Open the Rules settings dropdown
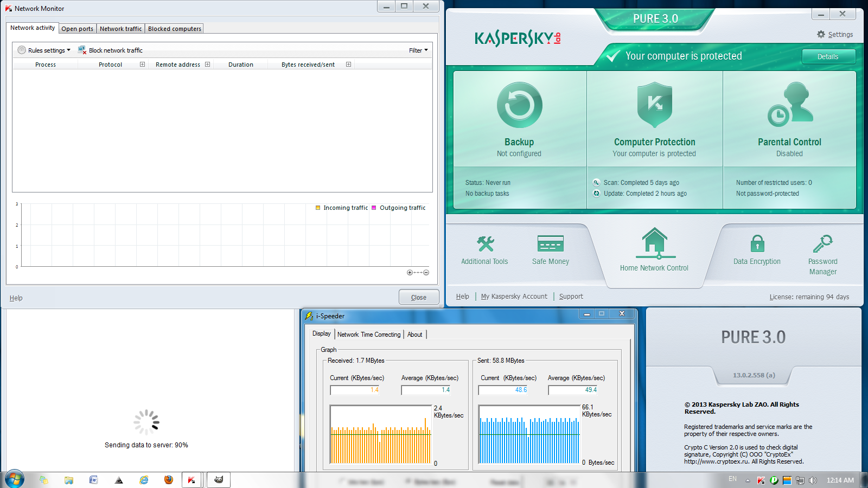This screenshot has height=488, width=868. point(44,50)
